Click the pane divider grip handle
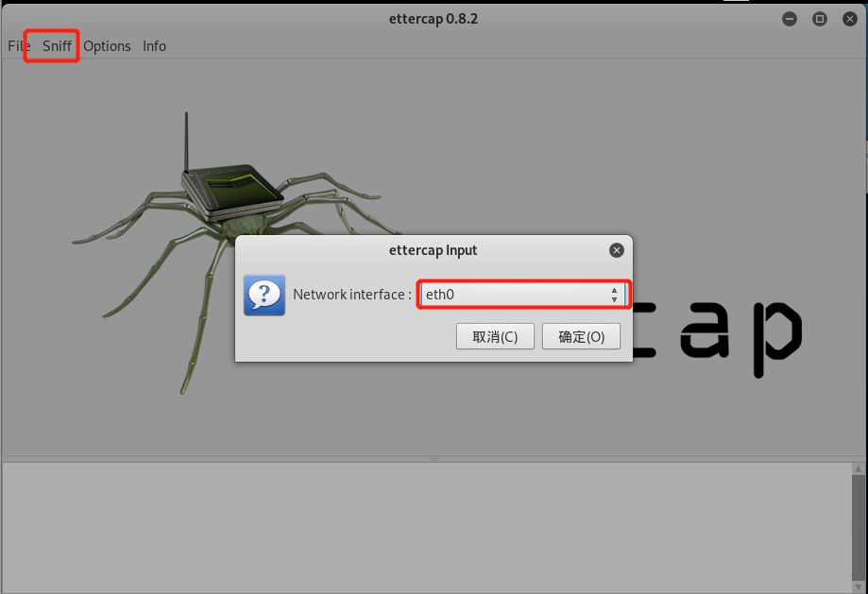Screen dimensions: 868x594 (x=434, y=459)
